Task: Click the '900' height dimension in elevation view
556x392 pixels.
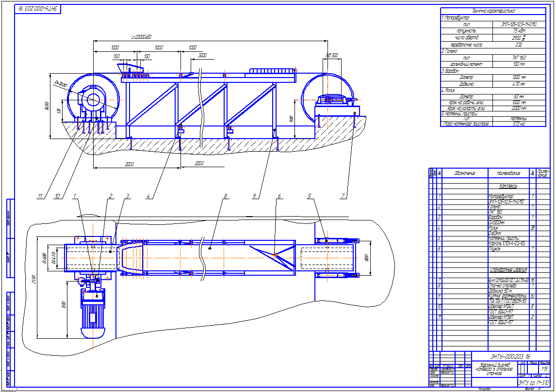Action: coord(292,119)
